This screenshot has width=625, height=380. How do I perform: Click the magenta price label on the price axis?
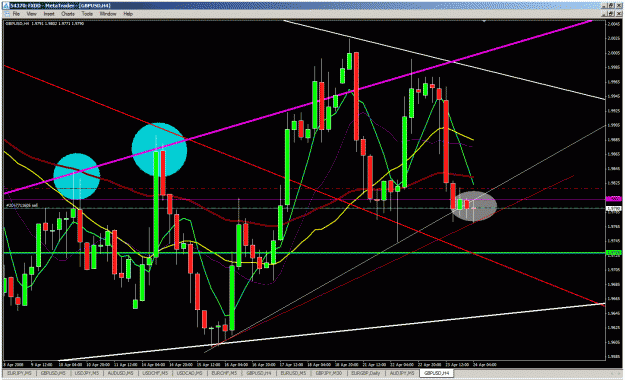613,199
